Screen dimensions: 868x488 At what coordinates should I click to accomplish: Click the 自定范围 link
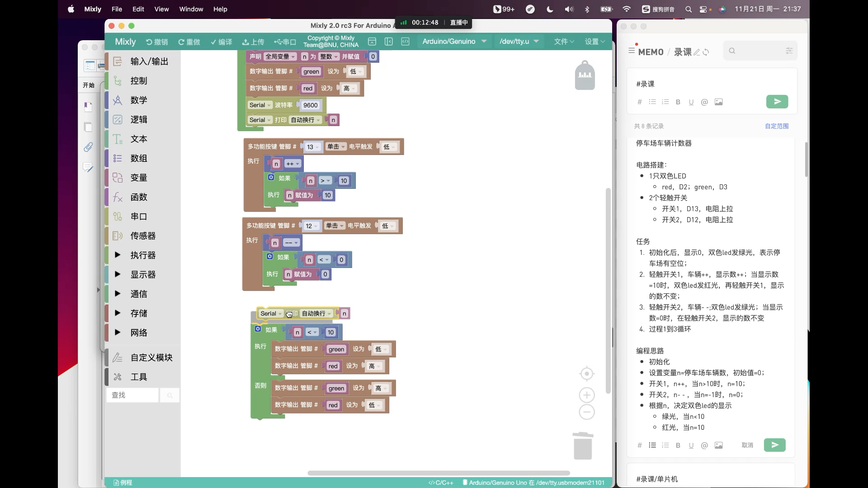[x=776, y=126]
